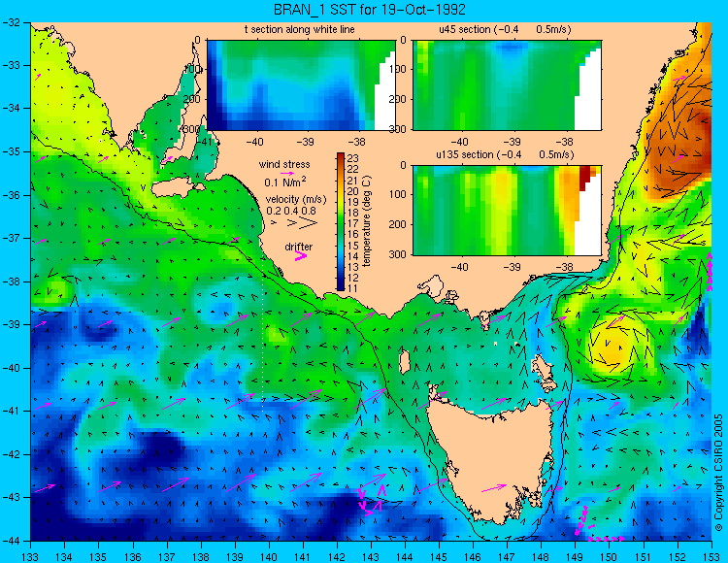The height and width of the screenshot is (563, 728).
Task: Click the t section temperature inset plot
Action: tap(301, 85)
